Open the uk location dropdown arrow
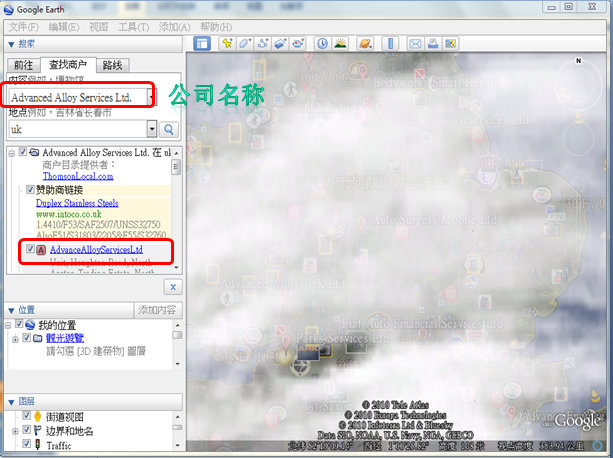Image resolution: width=613 pixels, height=458 pixels. coord(152,129)
